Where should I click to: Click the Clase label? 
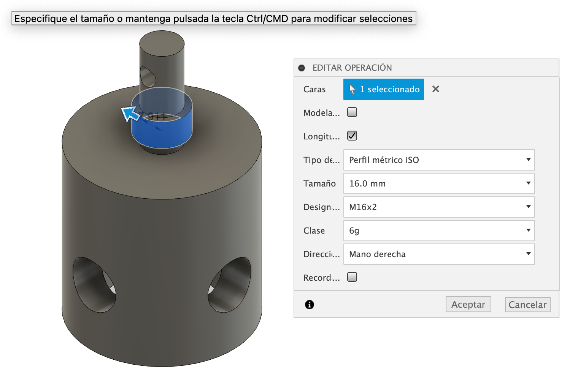coord(314,231)
